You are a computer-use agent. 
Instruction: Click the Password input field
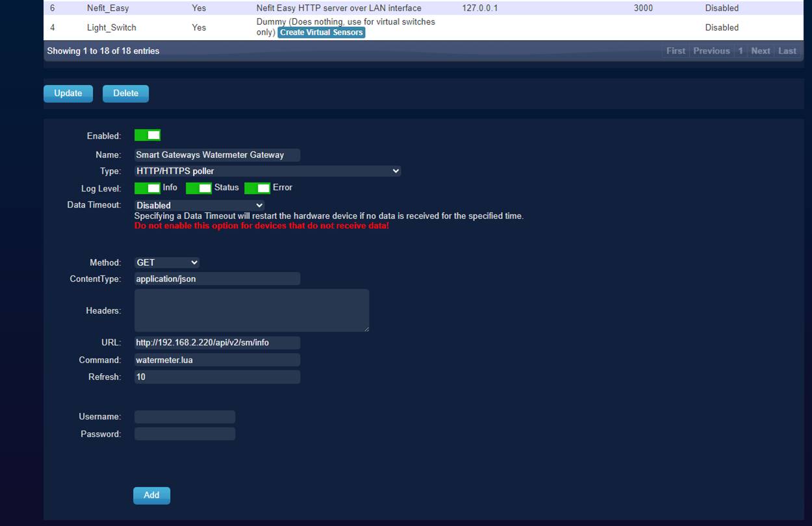coord(184,434)
